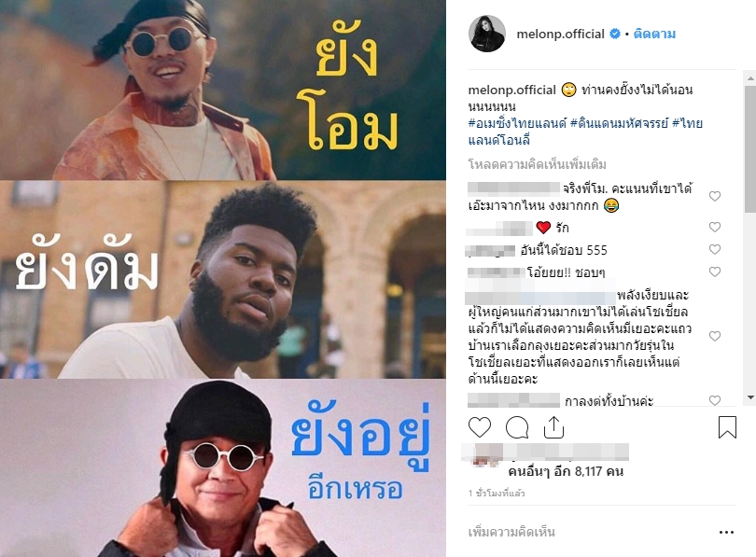Click the comments scrollbar down arrow
Image resolution: width=756 pixels, height=557 pixels.
pyautogui.click(x=750, y=397)
